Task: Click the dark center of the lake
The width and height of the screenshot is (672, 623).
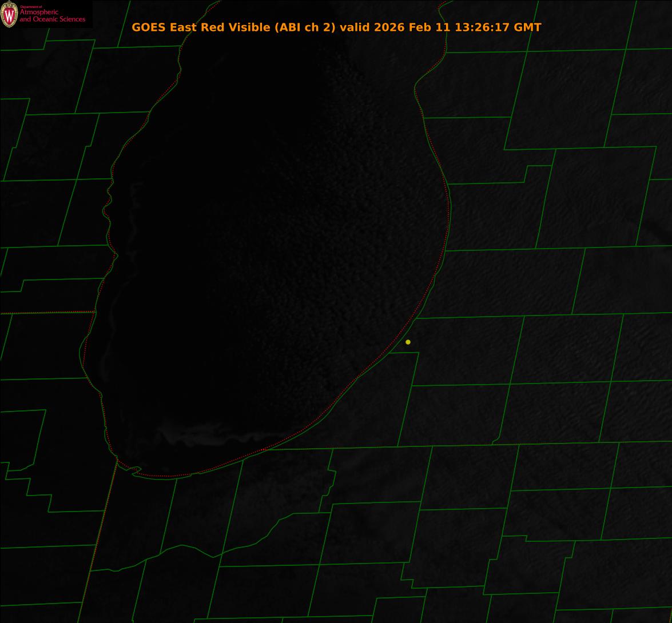Action: pos(257,257)
